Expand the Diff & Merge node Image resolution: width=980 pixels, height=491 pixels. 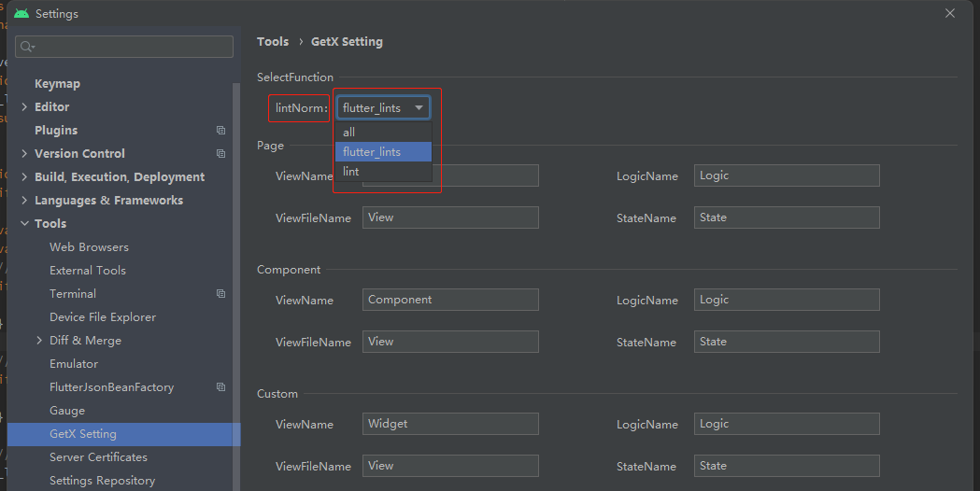pos(39,341)
